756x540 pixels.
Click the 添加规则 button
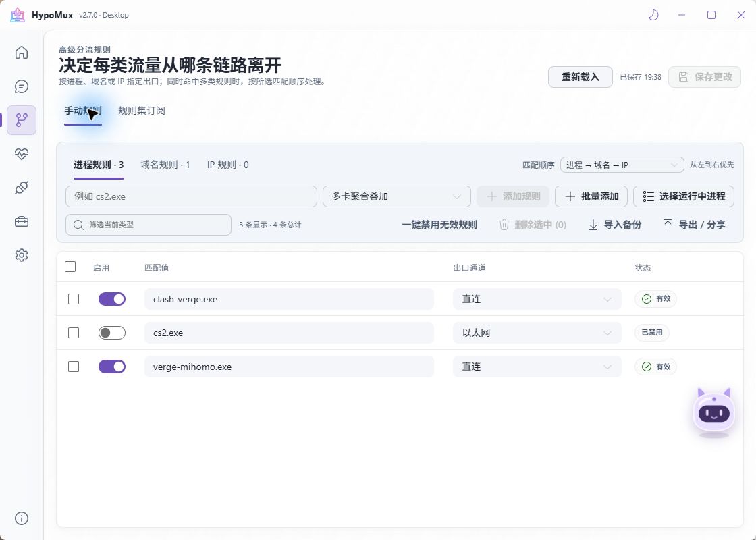(x=513, y=196)
